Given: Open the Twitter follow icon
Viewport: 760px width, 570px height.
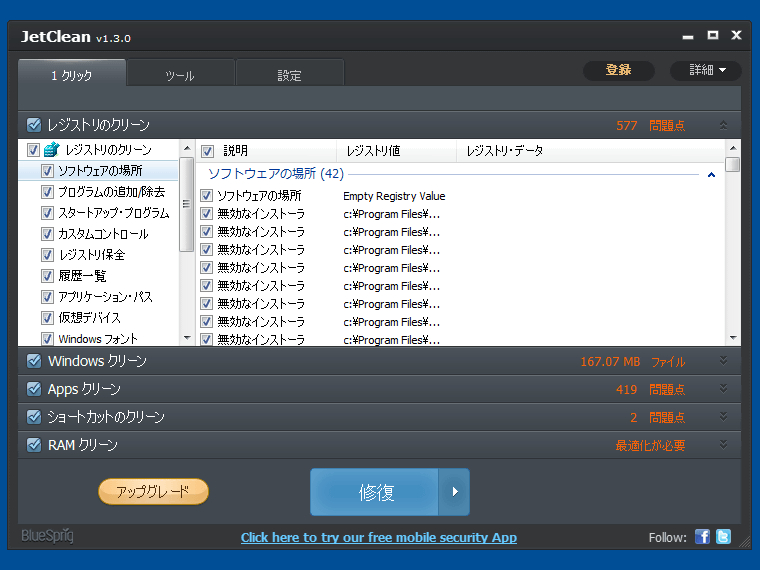Looking at the screenshot, I should point(723,537).
